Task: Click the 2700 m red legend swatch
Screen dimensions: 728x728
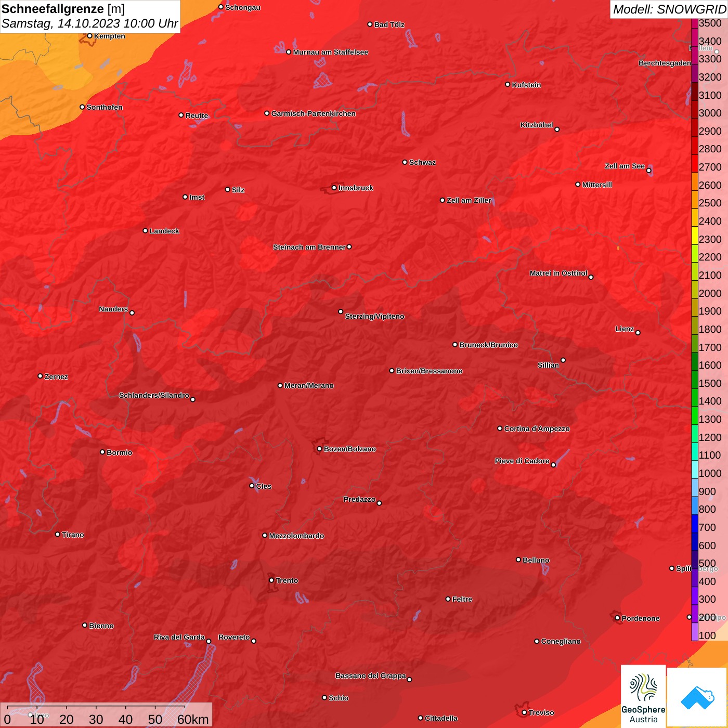Action: click(x=694, y=163)
